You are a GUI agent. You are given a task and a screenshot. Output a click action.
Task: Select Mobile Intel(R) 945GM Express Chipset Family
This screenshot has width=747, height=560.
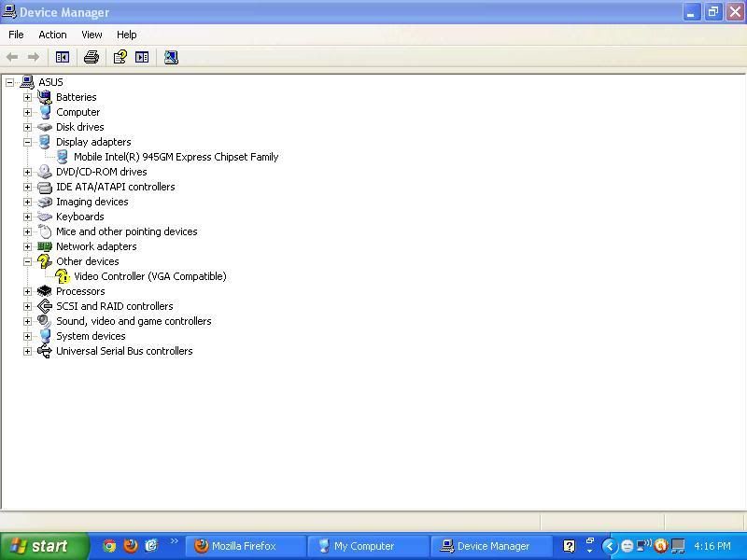click(176, 157)
